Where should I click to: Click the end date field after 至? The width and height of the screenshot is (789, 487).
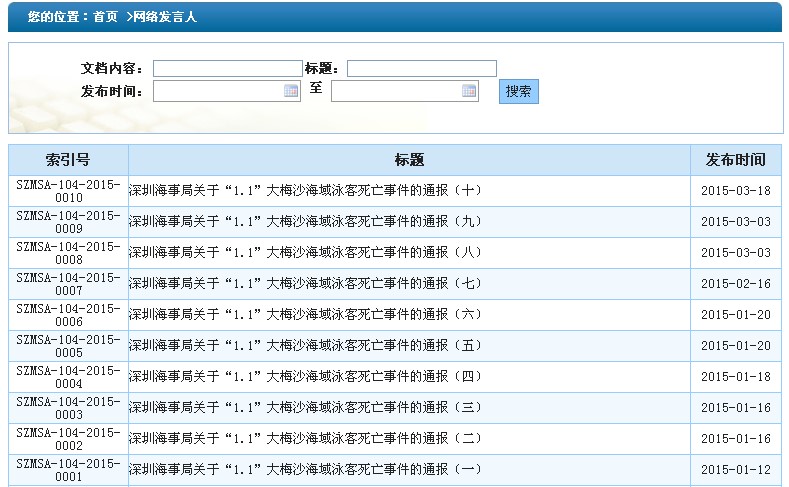click(x=405, y=91)
